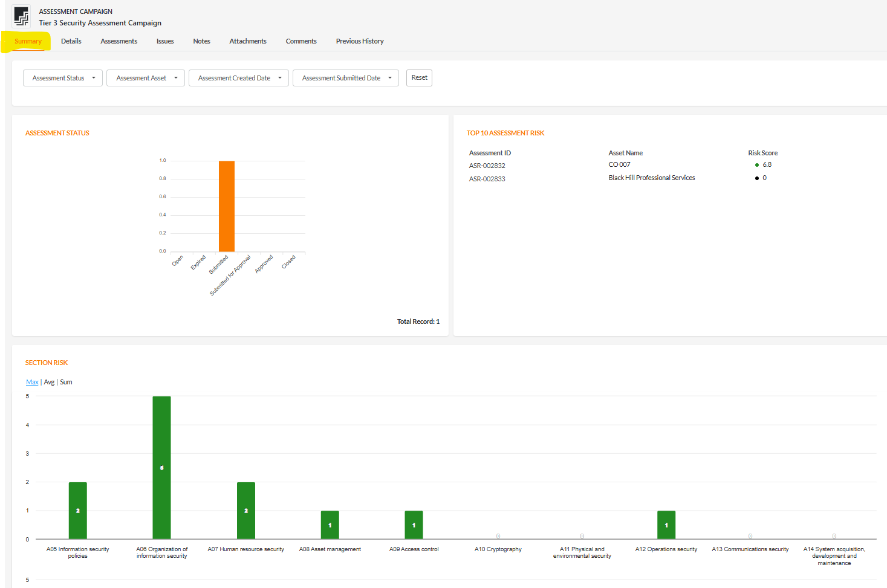View the Comments tab
Image resolution: width=887 pixels, height=588 pixels.
pos(301,41)
